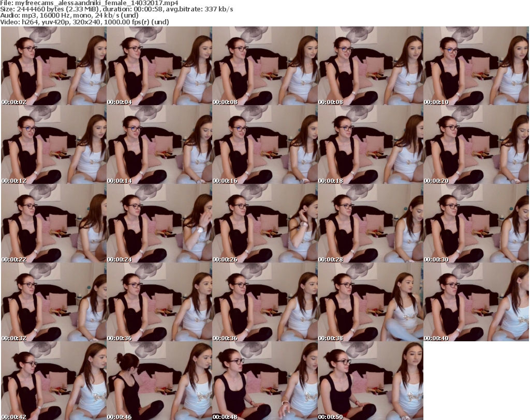Select the frame stamped 00:00:28
The width and height of the screenshot is (530, 420).
[371, 224]
